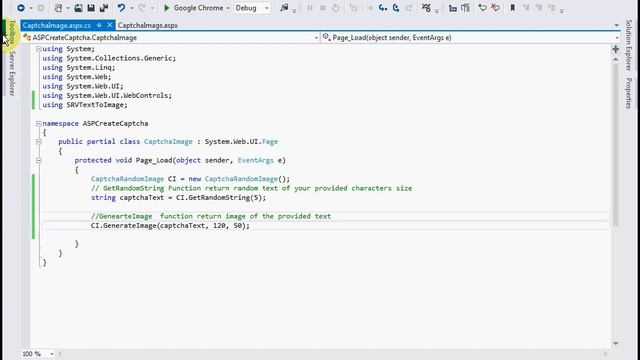Click the Step Over icon
This screenshot has height=360, width=640.
[396, 8]
